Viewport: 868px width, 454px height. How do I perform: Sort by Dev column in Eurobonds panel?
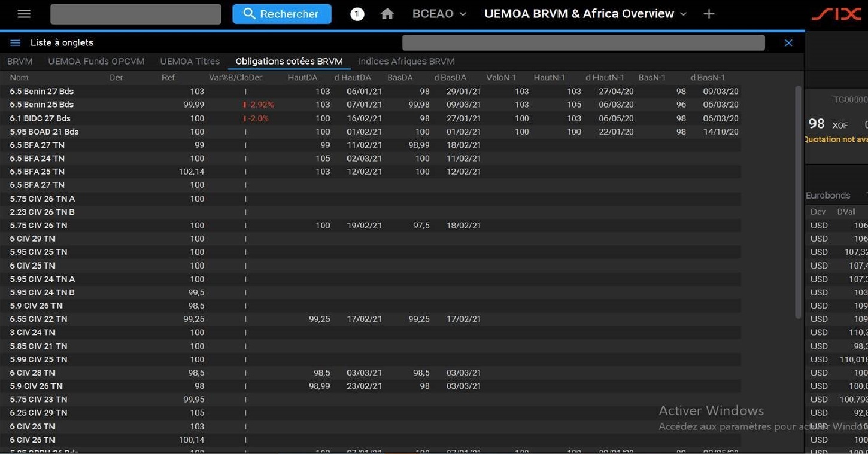(x=818, y=212)
